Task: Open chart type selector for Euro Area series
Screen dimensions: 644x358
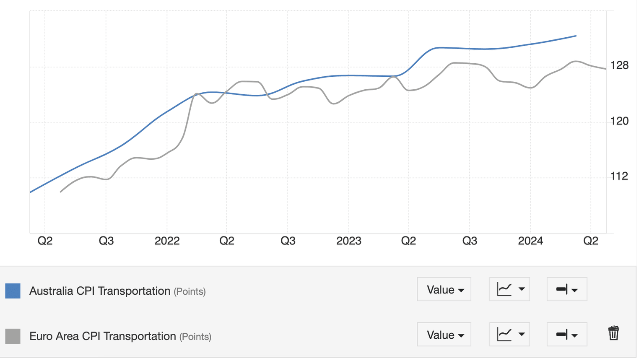Action: tap(509, 335)
